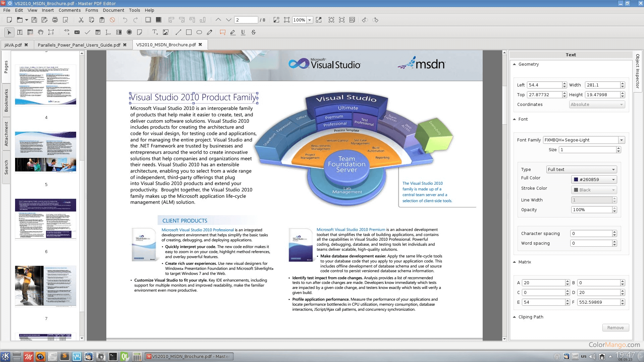
Task: Select the Strikethrough text tool
Action: pyautogui.click(x=253, y=32)
